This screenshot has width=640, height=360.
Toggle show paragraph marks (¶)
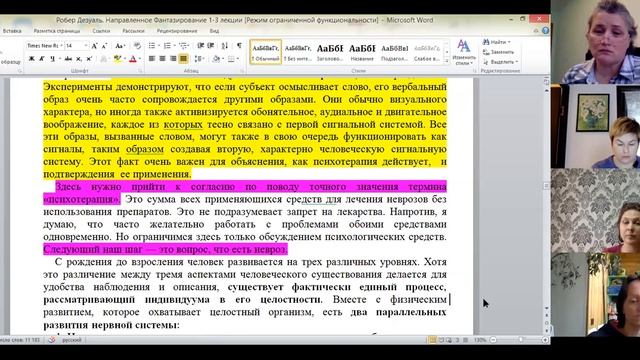[x=239, y=46]
